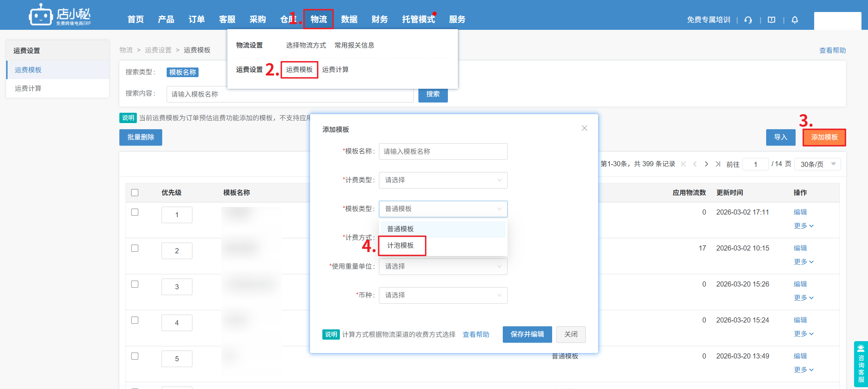Jump to the last page arrow
Viewport: 868px width, 389px height.
pos(718,164)
